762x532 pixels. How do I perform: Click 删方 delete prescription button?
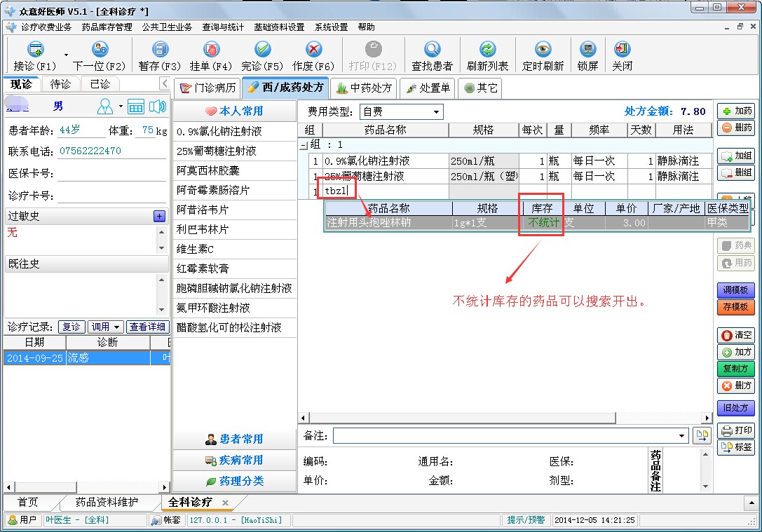(x=736, y=386)
